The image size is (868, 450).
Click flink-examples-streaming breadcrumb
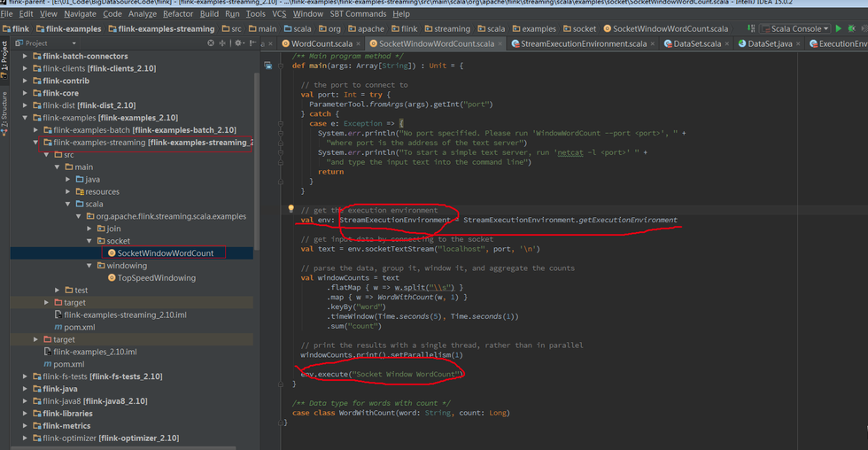click(x=161, y=28)
